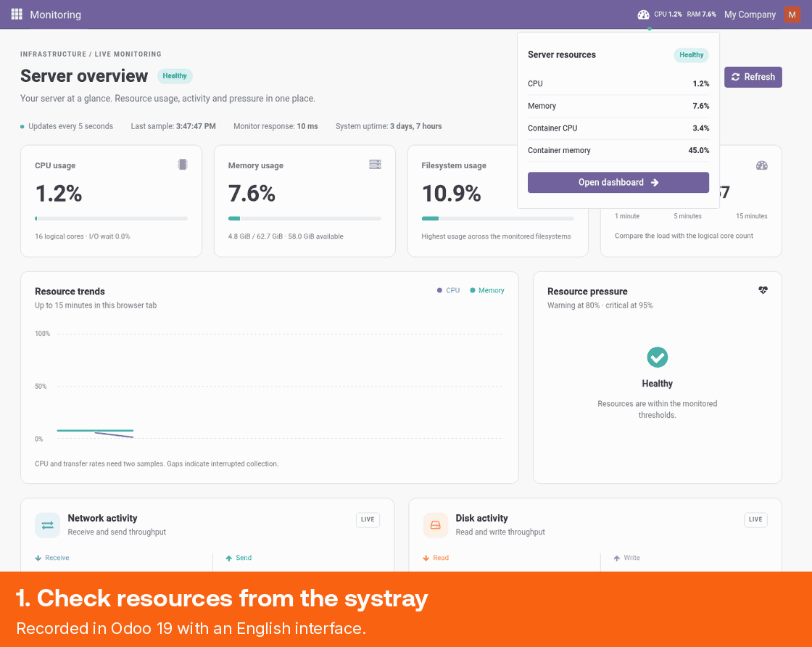Viewport: 812px width, 647px height.
Task: Click the "15 minutes" load label
Action: point(751,216)
